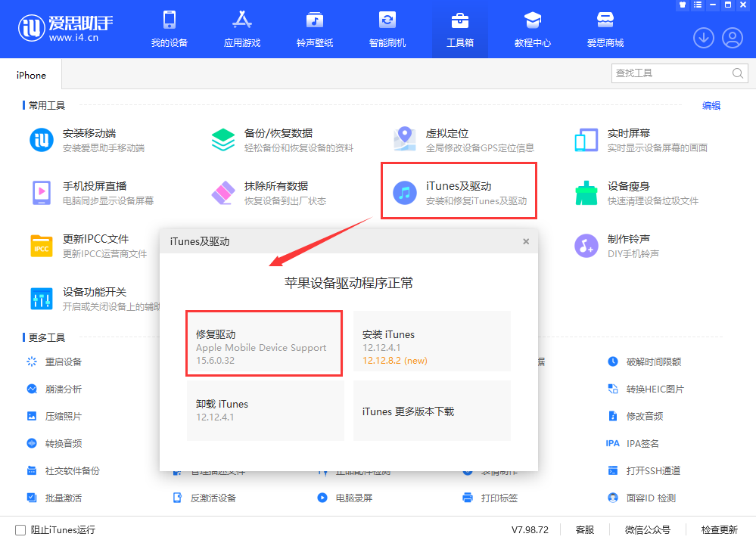Click the 安装 iTunes option

[x=431, y=343]
